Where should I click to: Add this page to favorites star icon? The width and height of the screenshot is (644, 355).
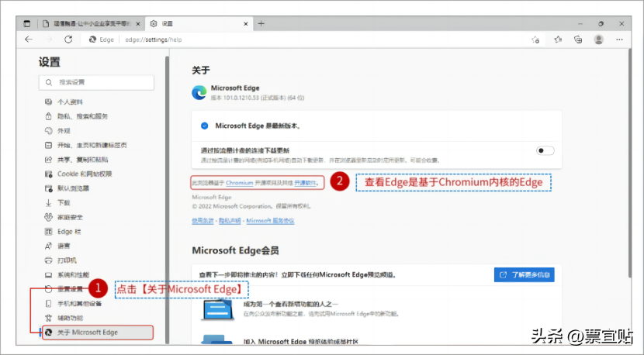point(535,40)
